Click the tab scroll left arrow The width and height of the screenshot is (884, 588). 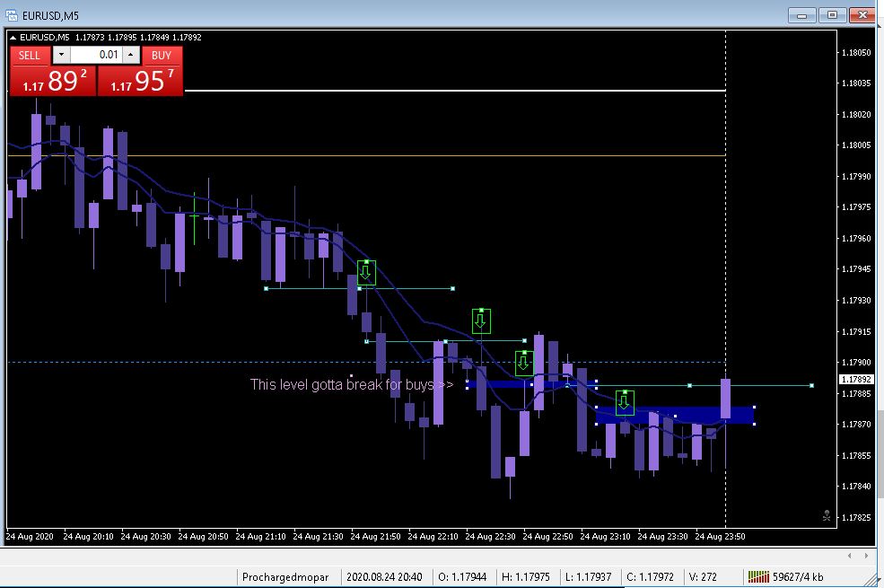850,556
